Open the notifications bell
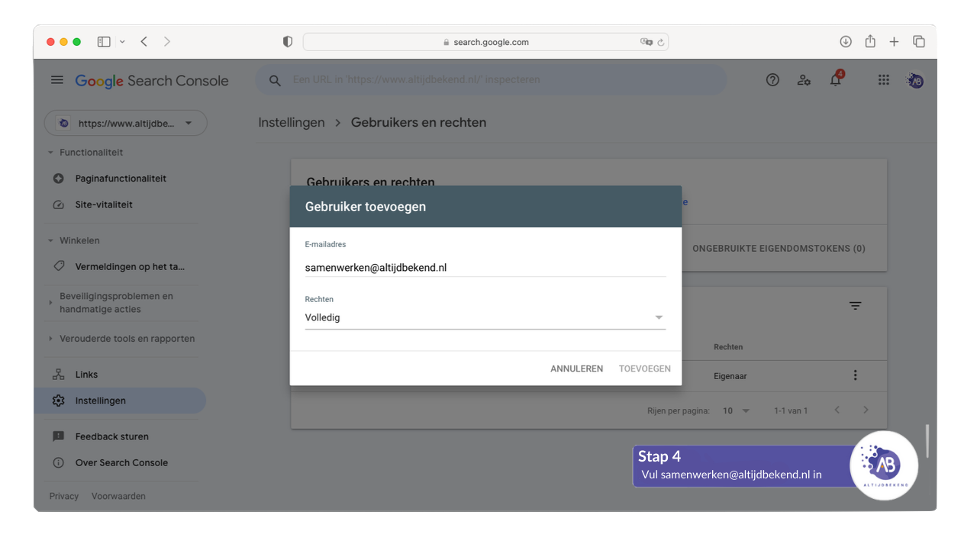Viewport: 977px width, 560px height. coord(836,80)
